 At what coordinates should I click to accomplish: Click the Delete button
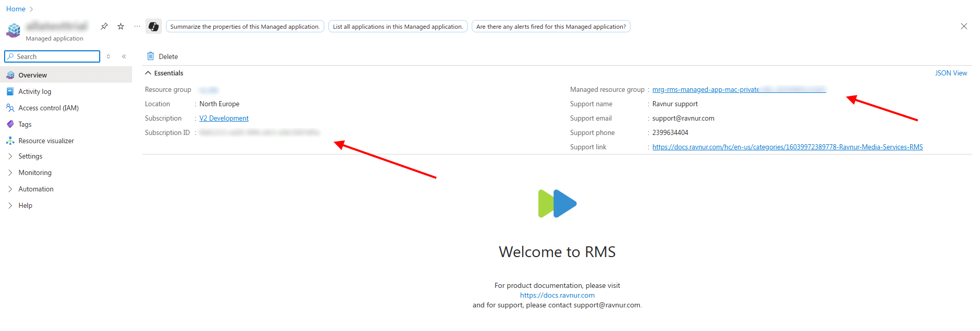point(162,56)
